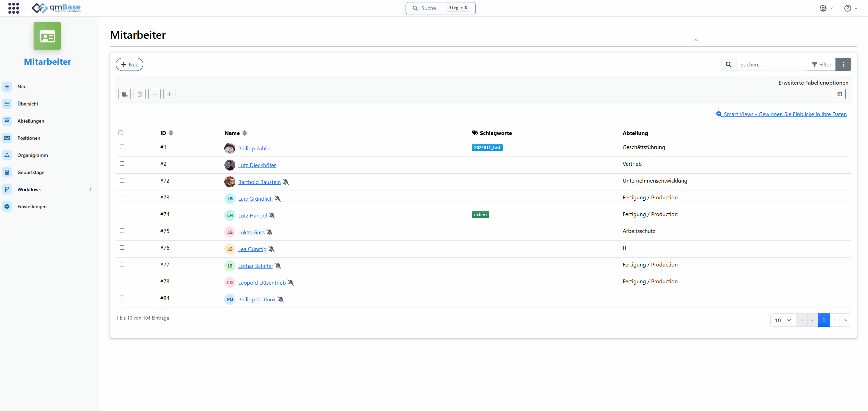Screen dimensions: 868x411
Task: Toggle the select-all header checkbox
Action: tap(121, 133)
